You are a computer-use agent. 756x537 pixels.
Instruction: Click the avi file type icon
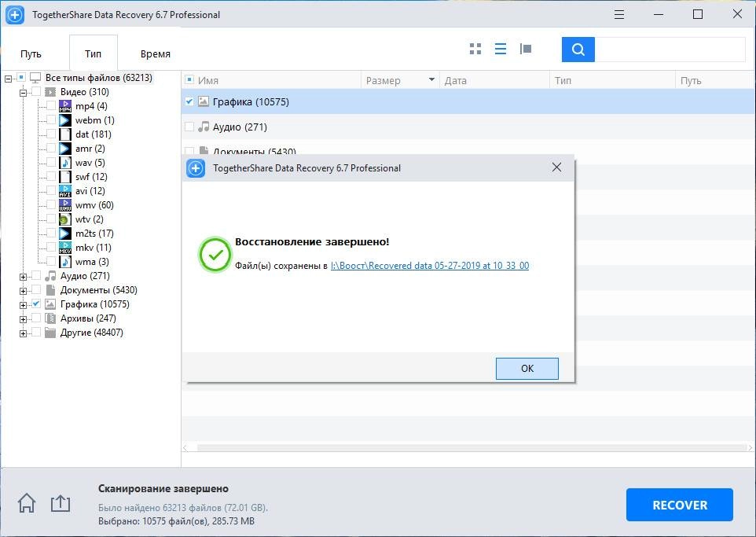(x=65, y=191)
